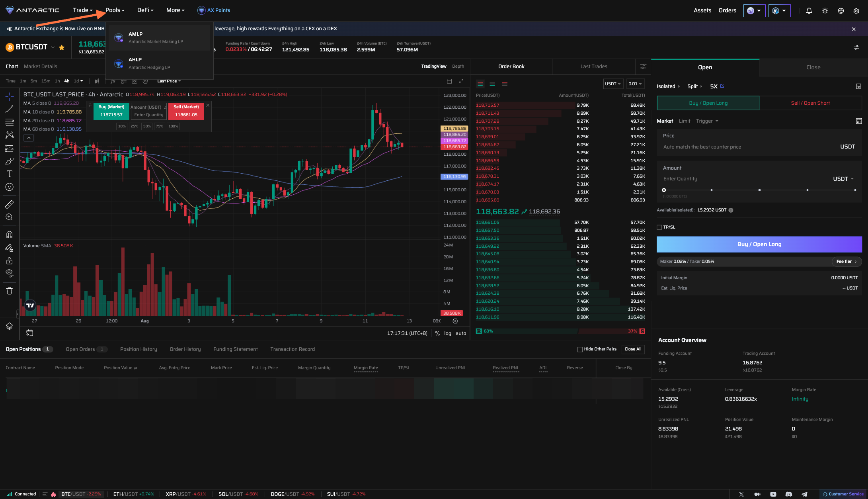The width and height of the screenshot is (868, 499).
Task: Toggle light theme sun icon
Action: point(825,11)
